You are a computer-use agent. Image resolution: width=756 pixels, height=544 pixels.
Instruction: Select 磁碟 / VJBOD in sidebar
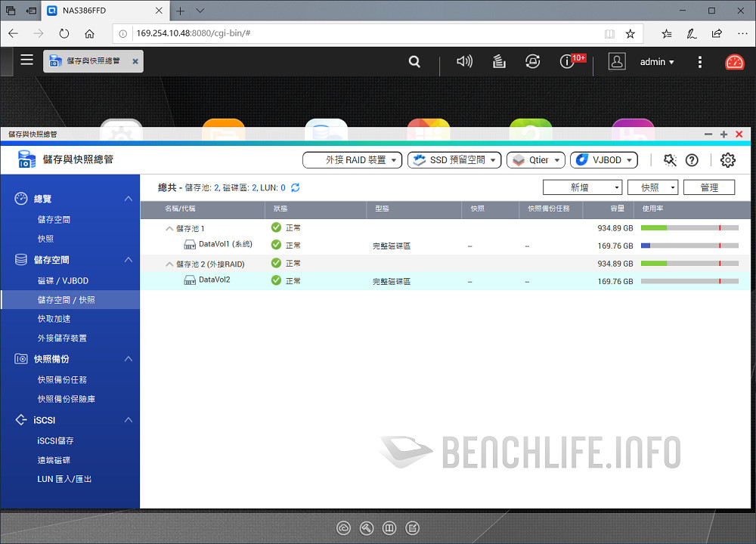pyautogui.click(x=63, y=281)
